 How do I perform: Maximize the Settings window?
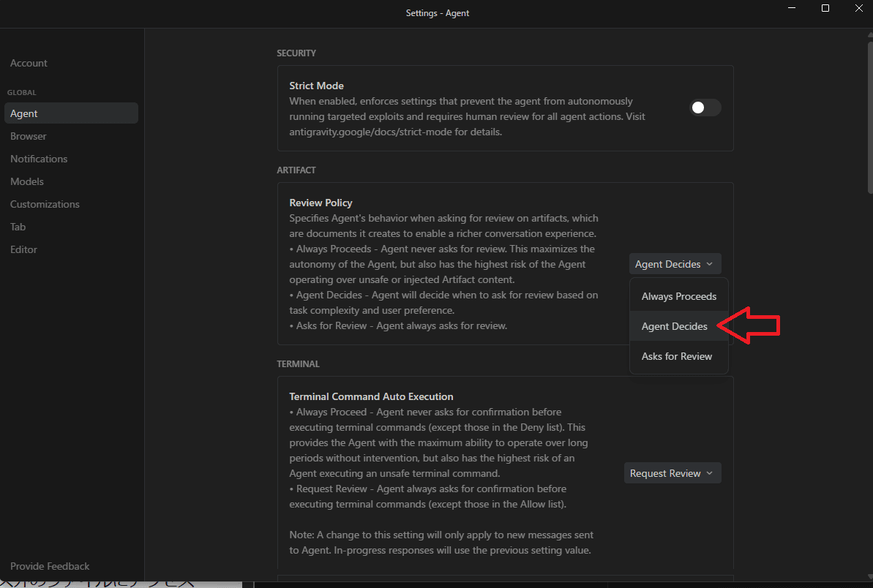[x=825, y=8]
